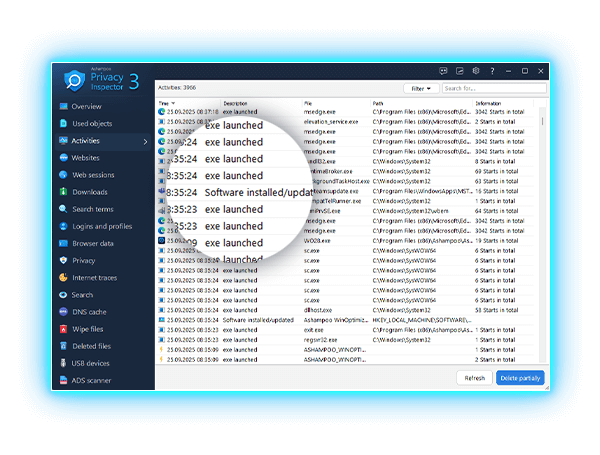600x455 pixels.
Task: Open Web sessions in the sidebar
Action: click(x=93, y=175)
